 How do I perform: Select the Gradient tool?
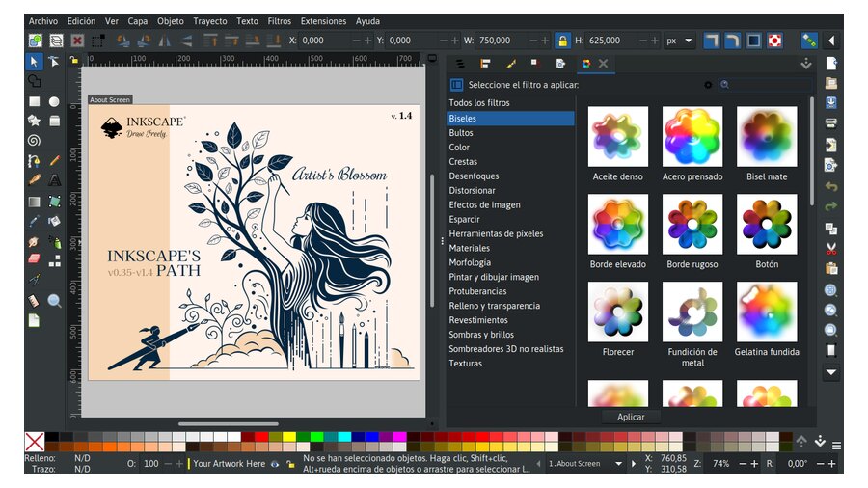[x=35, y=202]
